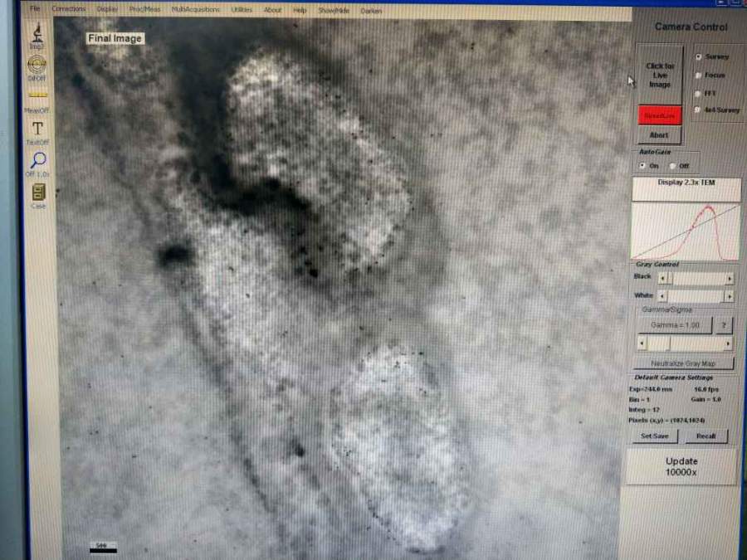The image size is (747, 560).
Task: Click the Darken menu item
Action: click(x=371, y=11)
